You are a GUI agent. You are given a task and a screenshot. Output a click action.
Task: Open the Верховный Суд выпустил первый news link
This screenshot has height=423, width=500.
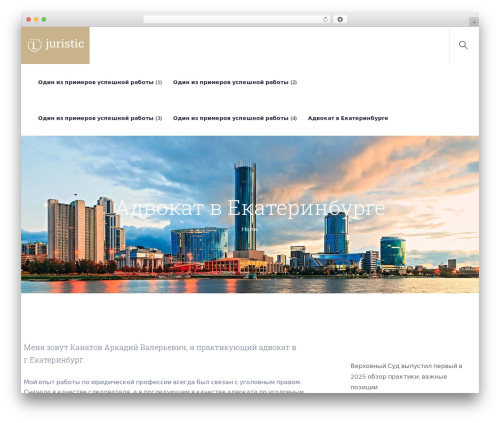click(x=406, y=376)
